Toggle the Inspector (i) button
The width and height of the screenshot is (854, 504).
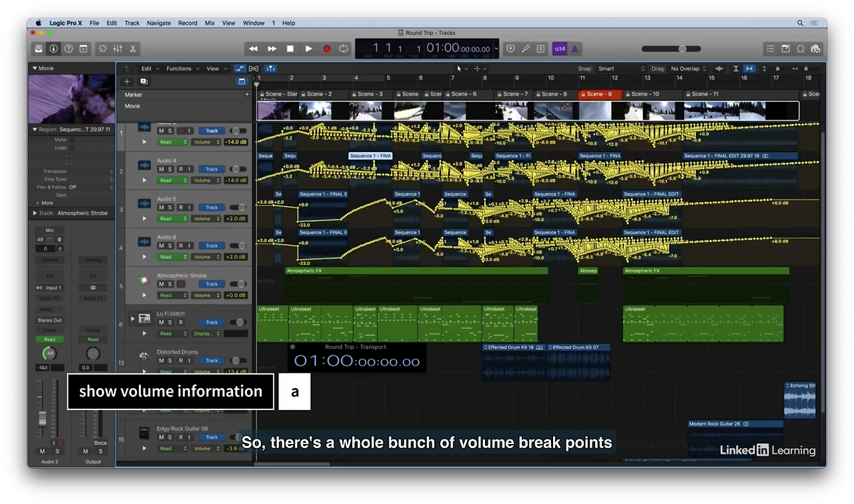(x=53, y=49)
